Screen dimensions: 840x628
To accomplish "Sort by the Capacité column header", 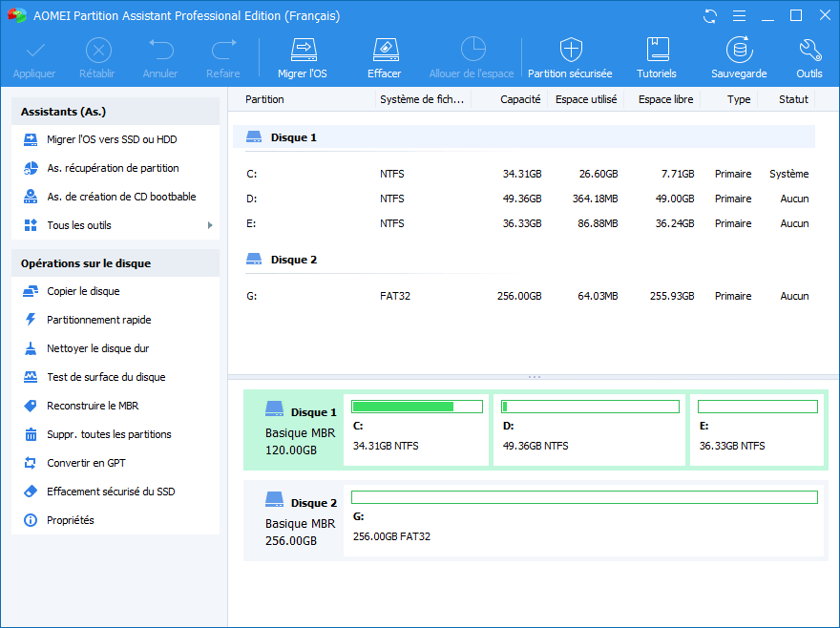I will coord(520,99).
